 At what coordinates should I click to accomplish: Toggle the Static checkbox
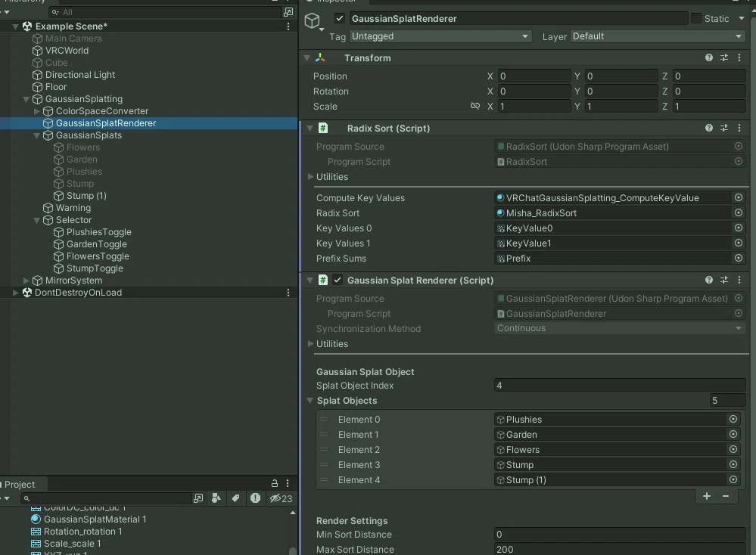pos(695,18)
